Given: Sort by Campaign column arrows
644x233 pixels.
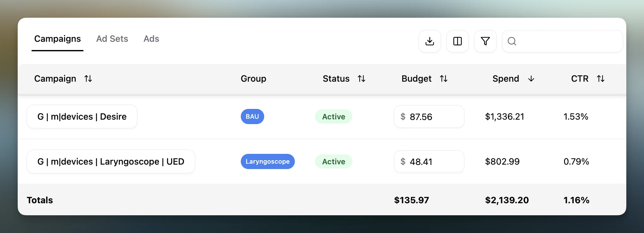Looking at the screenshot, I should (x=88, y=79).
